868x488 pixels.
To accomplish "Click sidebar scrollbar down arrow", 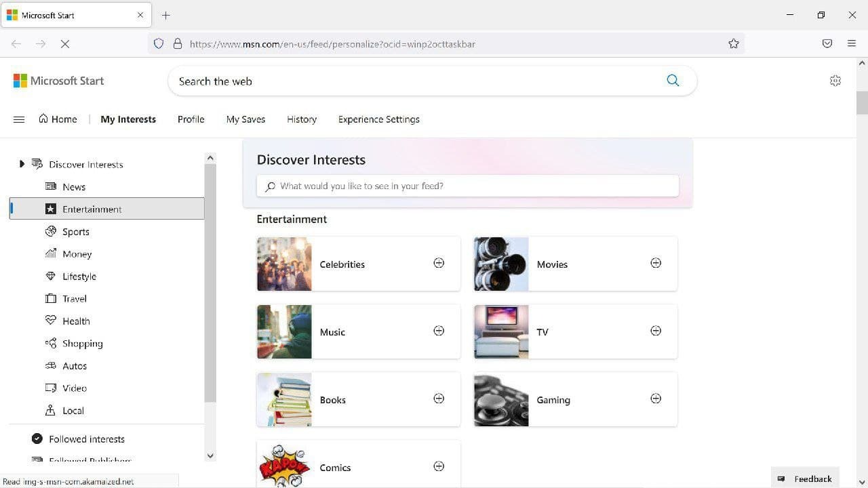I will coord(210,455).
